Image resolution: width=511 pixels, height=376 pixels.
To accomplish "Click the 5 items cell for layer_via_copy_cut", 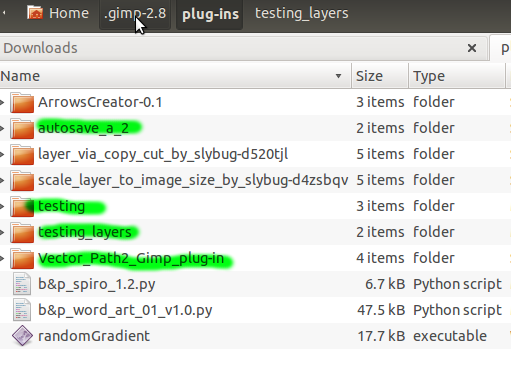I will pos(380,154).
